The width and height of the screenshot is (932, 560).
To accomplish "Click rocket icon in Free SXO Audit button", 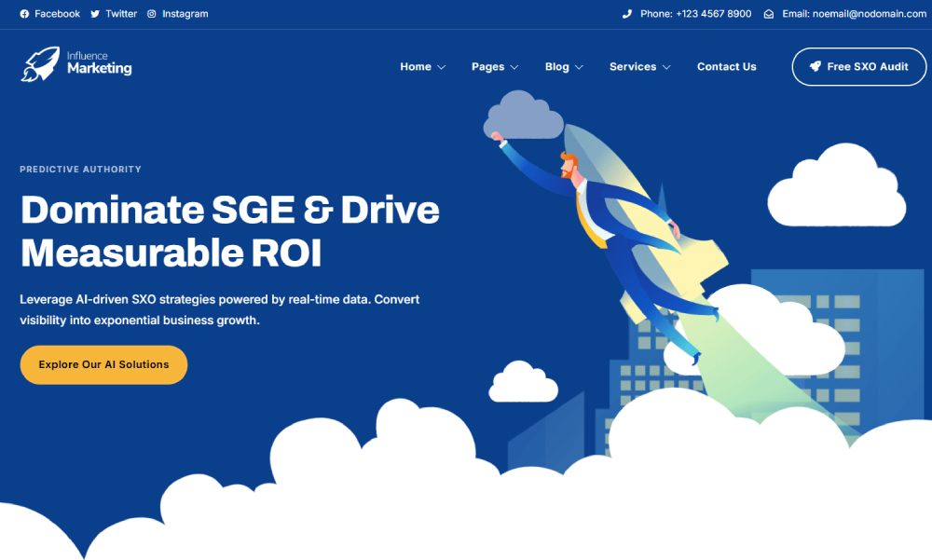I will (x=815, y=67).
